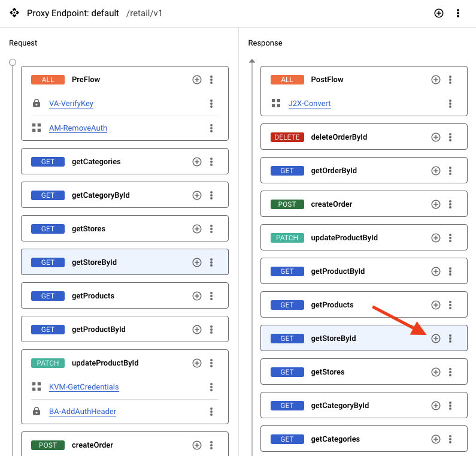The image size is (476, 456).
Task: Add a step to response createOrder flow
Action: (x=436, y=204)
